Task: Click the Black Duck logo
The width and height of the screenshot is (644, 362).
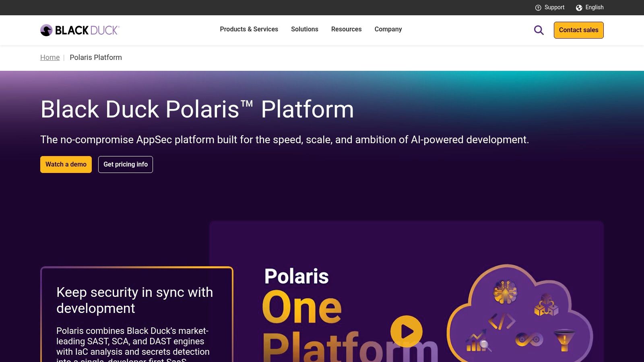Action: tap(80, 30)
